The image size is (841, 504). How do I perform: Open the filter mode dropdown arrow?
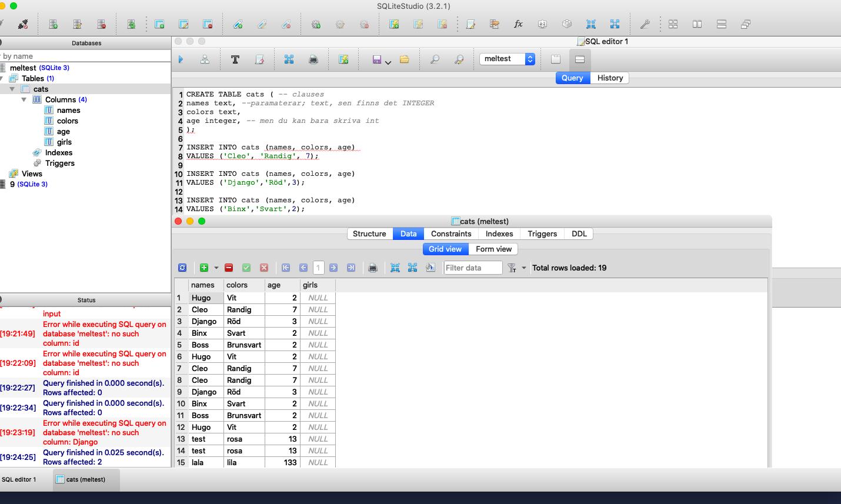point(524,268)
